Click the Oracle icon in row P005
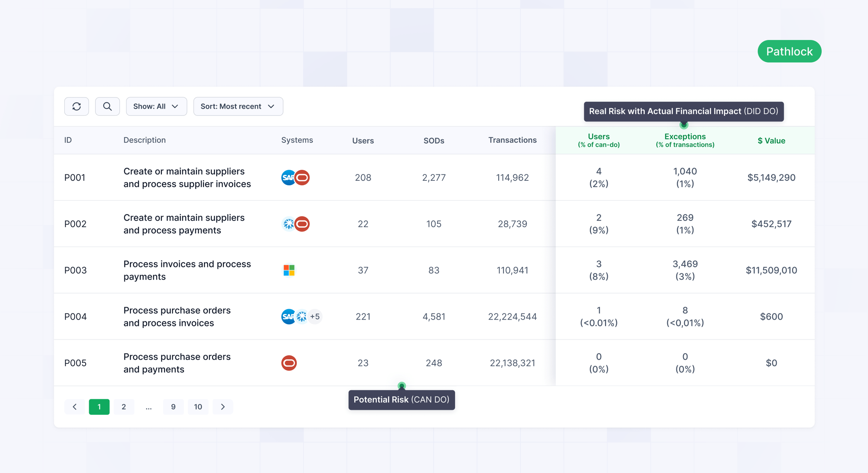 pyautogui.click(x=289, y=363)
